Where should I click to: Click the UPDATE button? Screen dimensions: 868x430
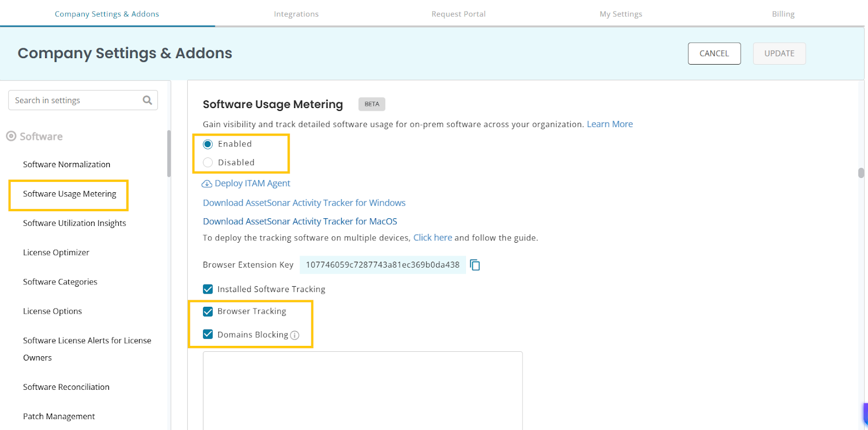779,54
